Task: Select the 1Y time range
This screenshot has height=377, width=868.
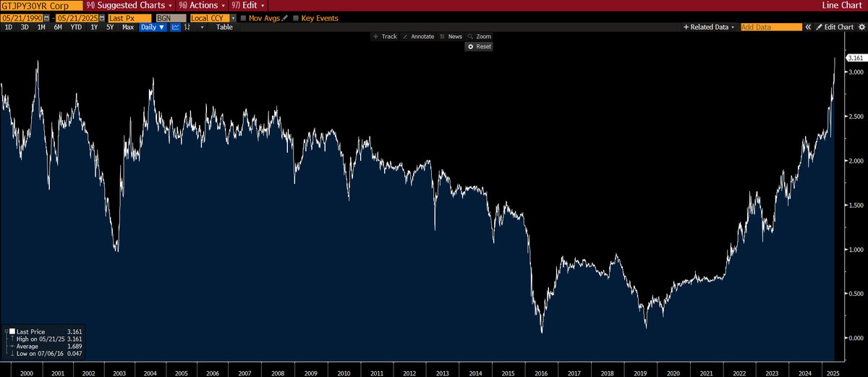Action: coord(94,27)
